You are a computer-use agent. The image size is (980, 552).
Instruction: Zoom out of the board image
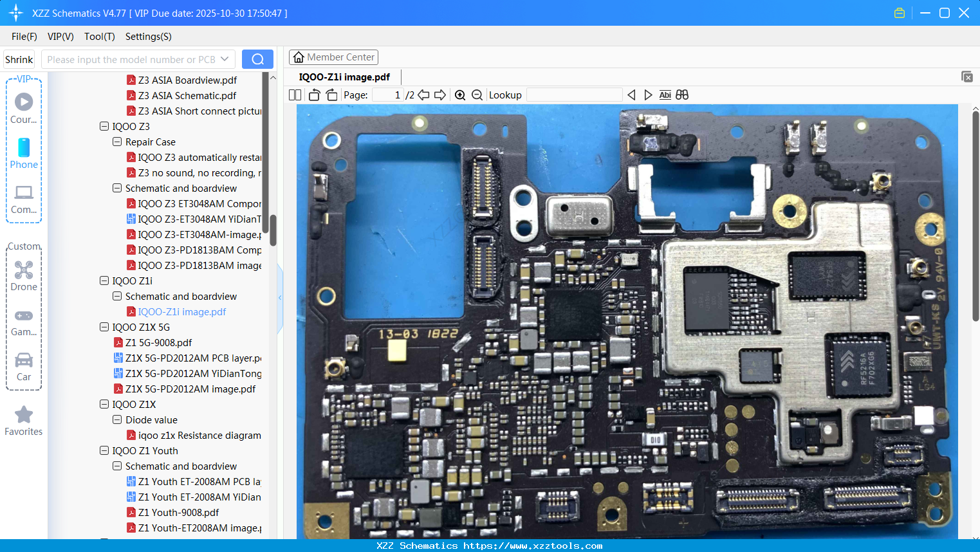click(x=477, y=95)
